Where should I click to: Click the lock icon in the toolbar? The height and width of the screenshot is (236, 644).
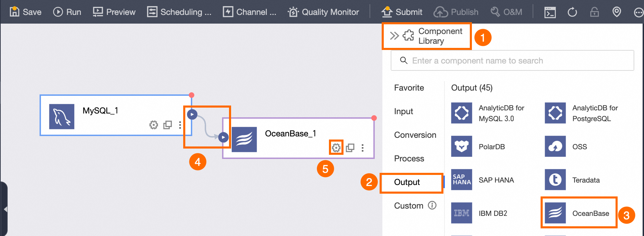point(594,12)
